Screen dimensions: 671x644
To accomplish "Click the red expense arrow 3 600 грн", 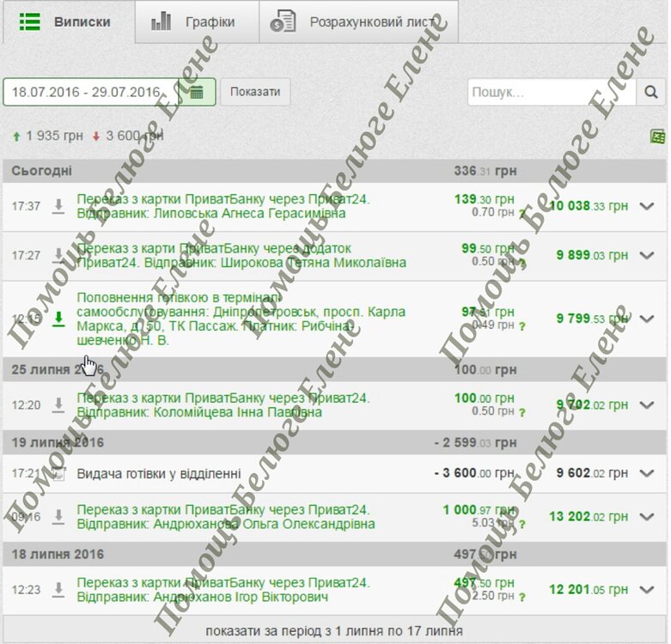I will [x=96, y=137].
